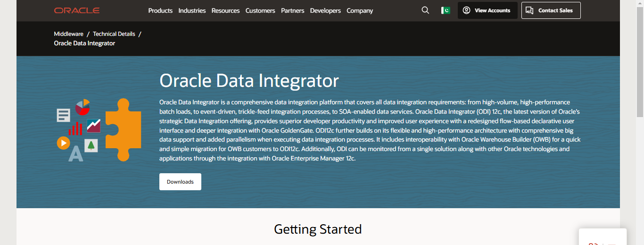Open the search magnifier icon
The height and width of the screenshot is (245, 644).
[x=425, y=10]
